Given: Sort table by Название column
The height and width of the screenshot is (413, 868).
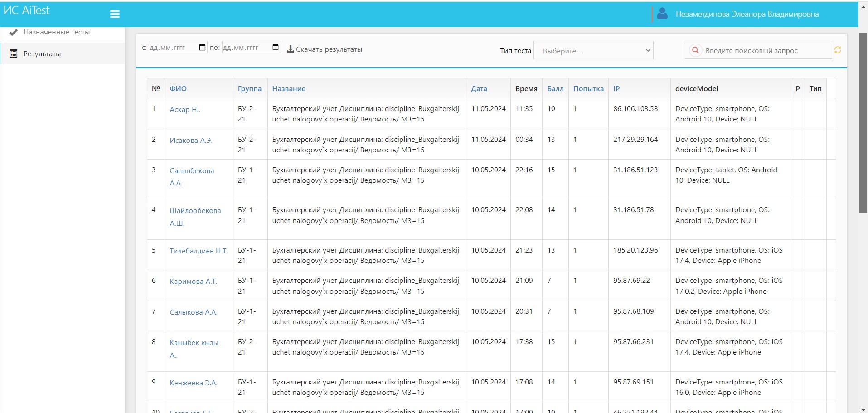Looking at the screenshot, I should pos(289,89).
